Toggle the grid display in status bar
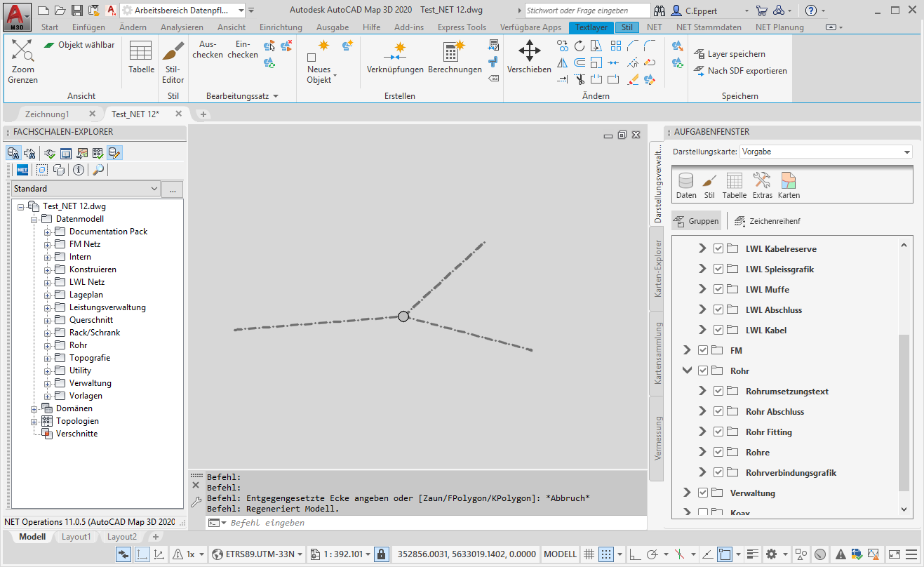Viewport: 924px width, 567px height. point(589,554)
